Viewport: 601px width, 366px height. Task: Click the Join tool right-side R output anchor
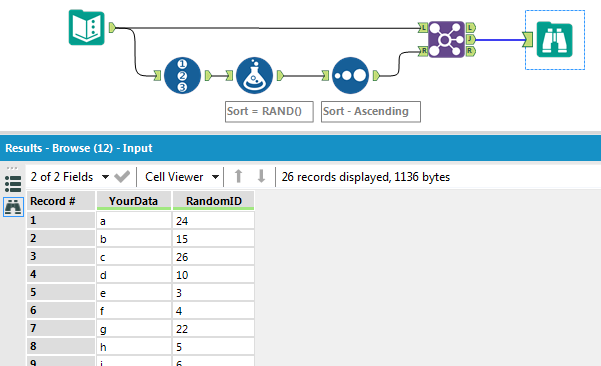coord(471,51)
